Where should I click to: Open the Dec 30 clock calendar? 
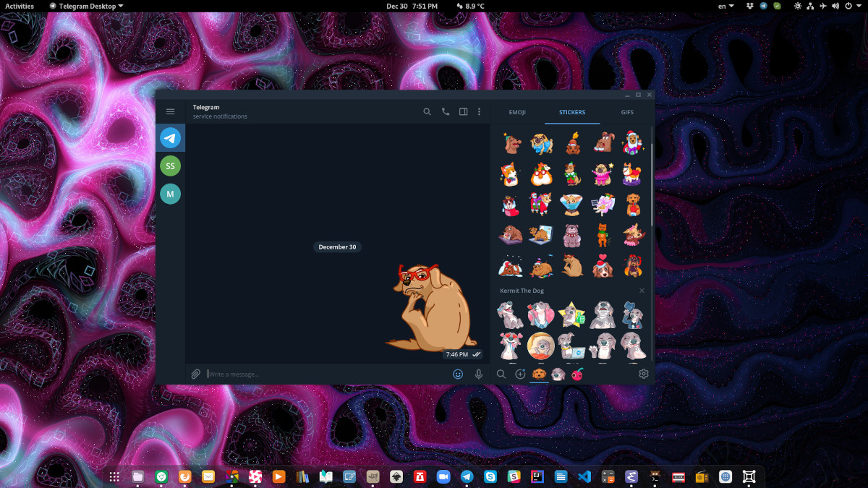pyautogui.click(x=412, y=6)
